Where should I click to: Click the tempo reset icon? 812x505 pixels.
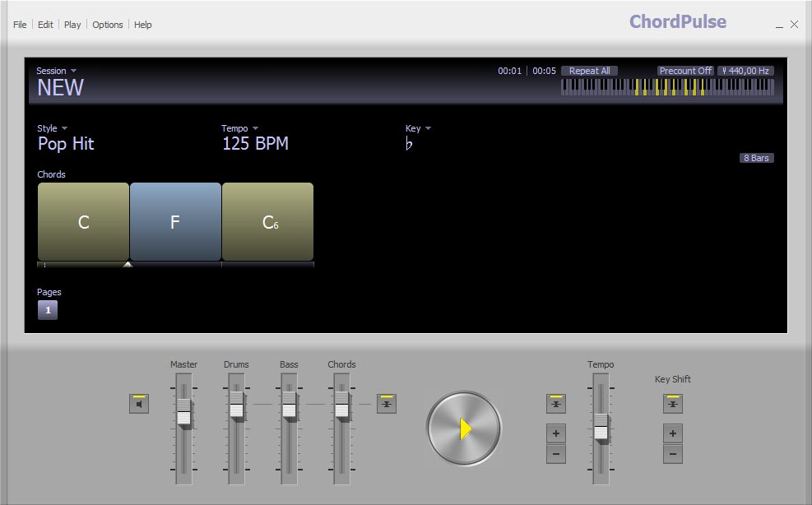(556, 404)
